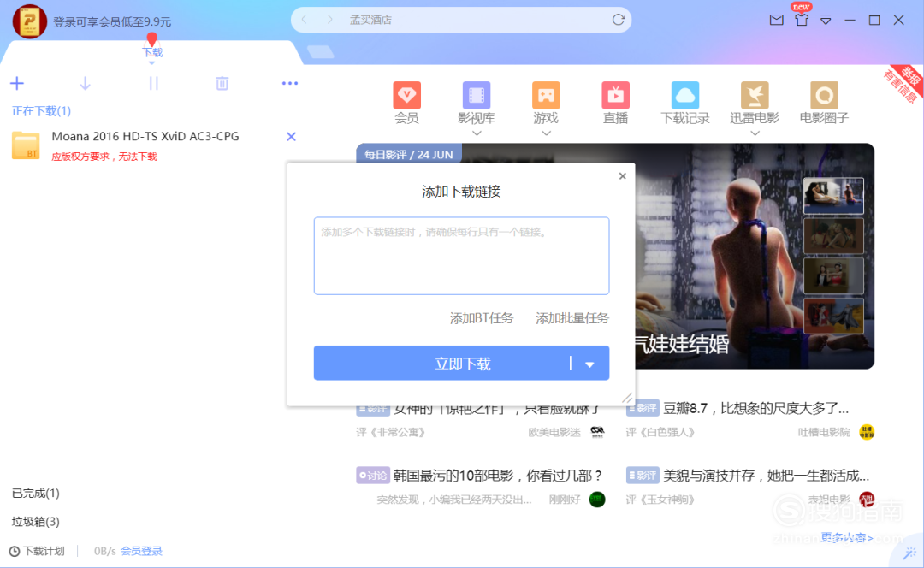Open the 影视库 film library icon
The width and height of the screenshot is (924, 568).
click(477, 96)
